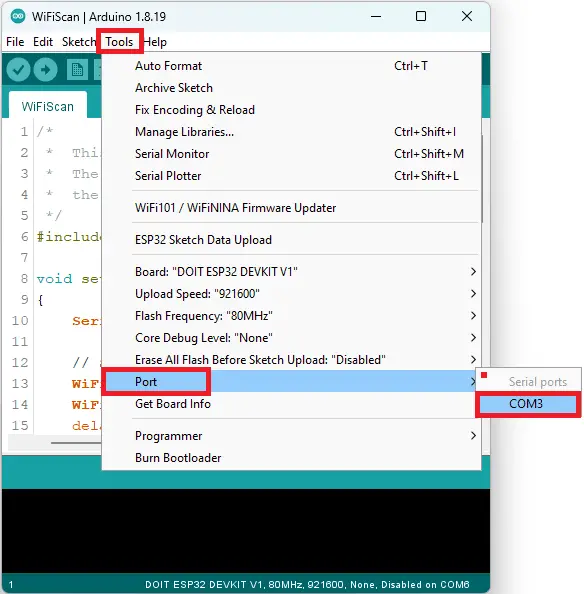Open the File menu
This screenshot has width=584, height=594.
point(15,42)
